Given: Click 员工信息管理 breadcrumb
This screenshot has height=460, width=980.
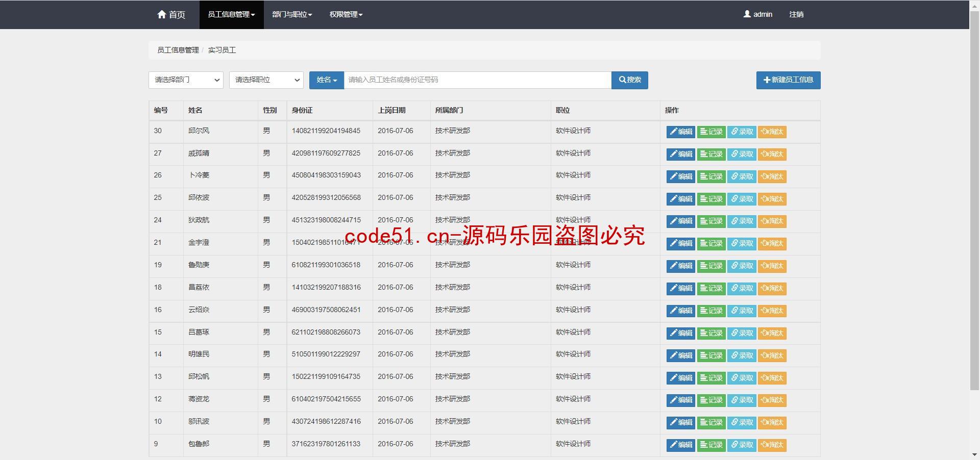Looking at the screenshot, I should [178, 50].
